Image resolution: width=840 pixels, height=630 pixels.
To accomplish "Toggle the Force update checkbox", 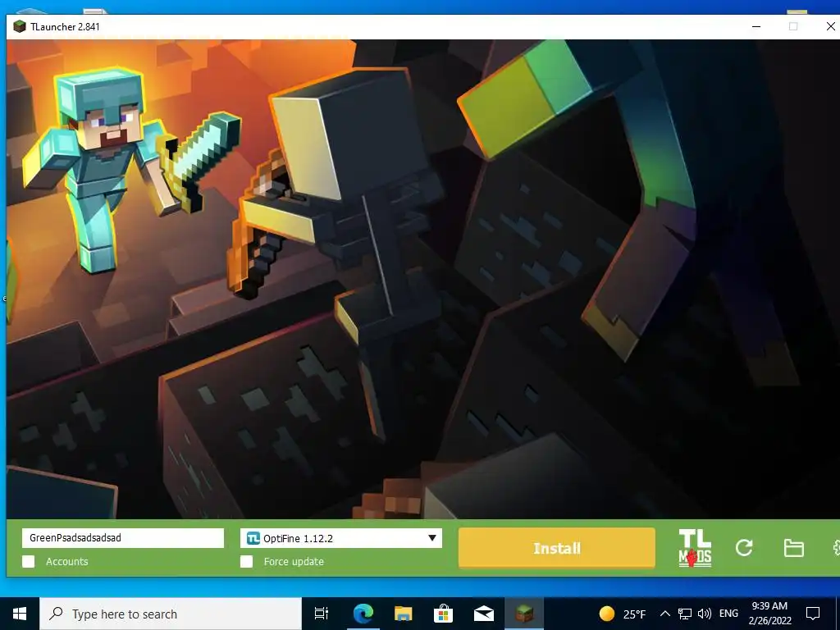I will pyautogui.click(x=246, y=561).
